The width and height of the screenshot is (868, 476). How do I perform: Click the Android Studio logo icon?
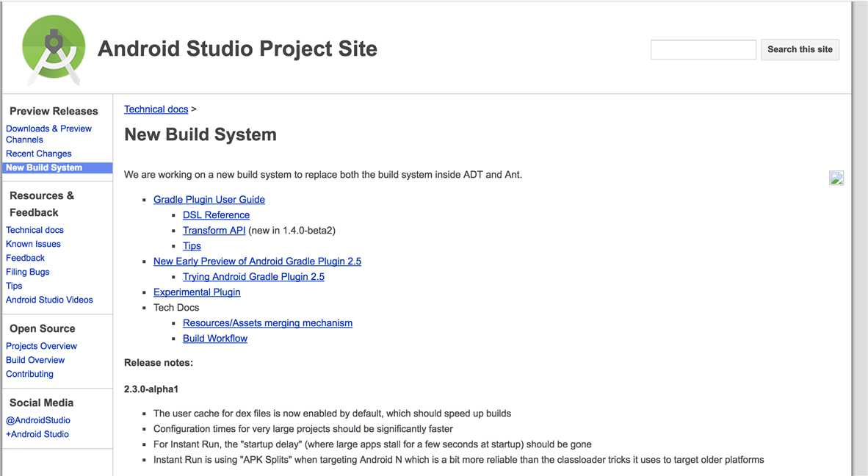pyautogui.click(x=54, y=48)
